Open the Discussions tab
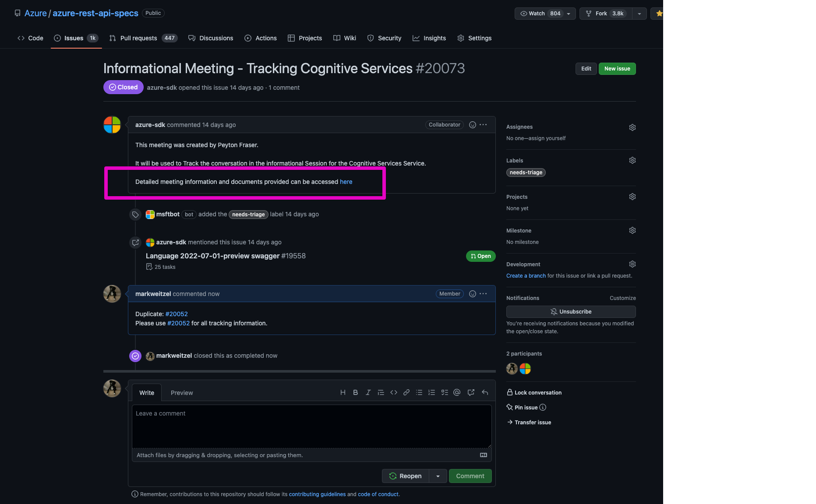 click(x=211, y=38)
